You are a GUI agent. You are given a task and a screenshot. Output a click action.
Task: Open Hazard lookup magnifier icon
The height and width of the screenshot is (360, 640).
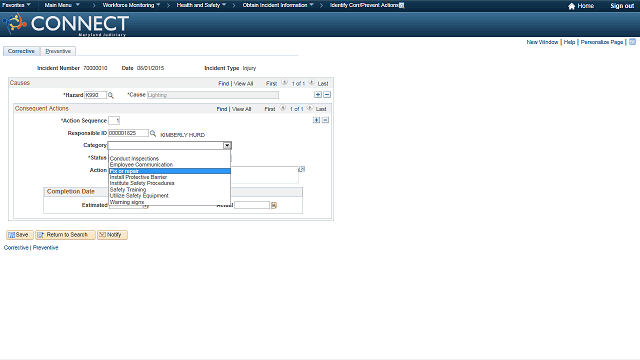(111, 95)
